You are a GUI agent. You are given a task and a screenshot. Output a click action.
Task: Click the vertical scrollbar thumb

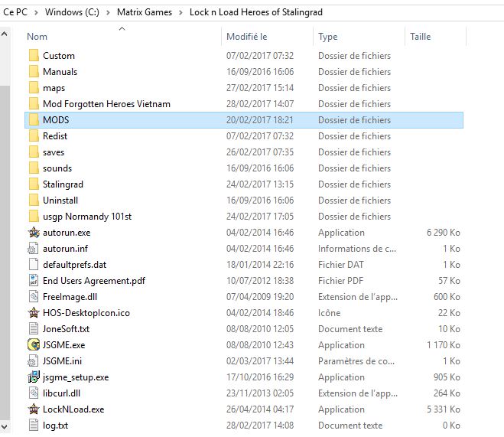(5, 253)
